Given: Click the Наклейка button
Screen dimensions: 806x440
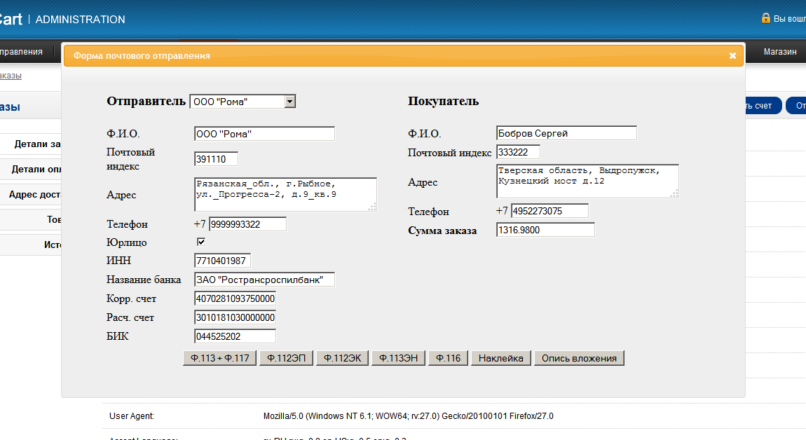Looking at the screenshot, I should 501,358.
